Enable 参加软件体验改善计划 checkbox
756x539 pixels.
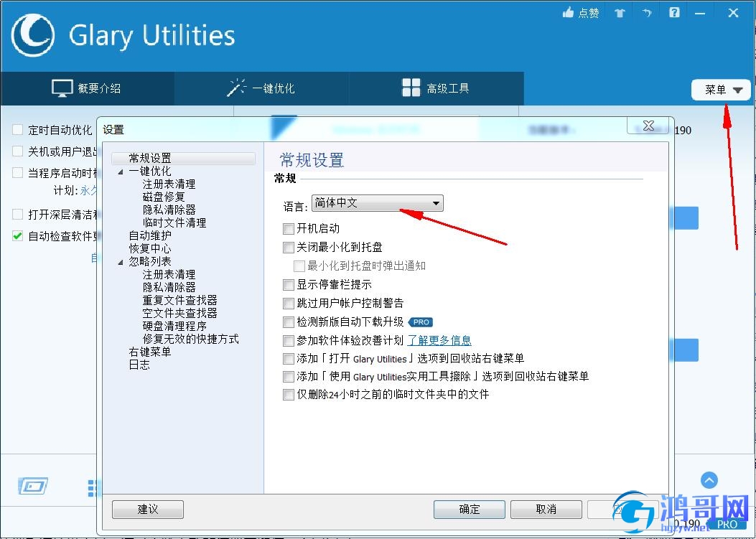coord(289,341)
